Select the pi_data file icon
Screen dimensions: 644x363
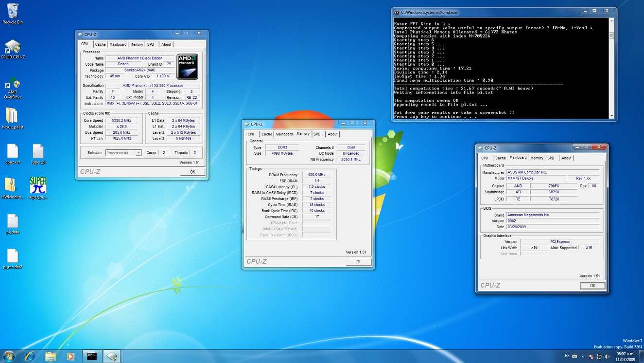[13, 224]
